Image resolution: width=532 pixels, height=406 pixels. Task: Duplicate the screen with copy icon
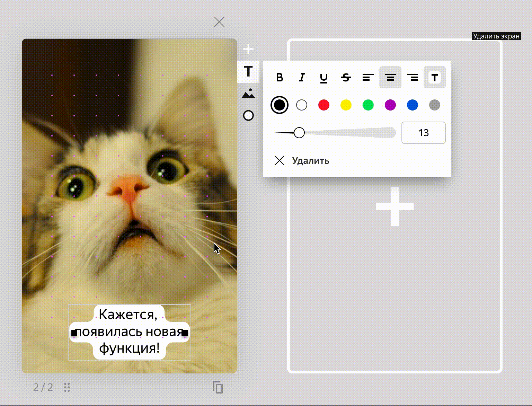click(218, 387)
